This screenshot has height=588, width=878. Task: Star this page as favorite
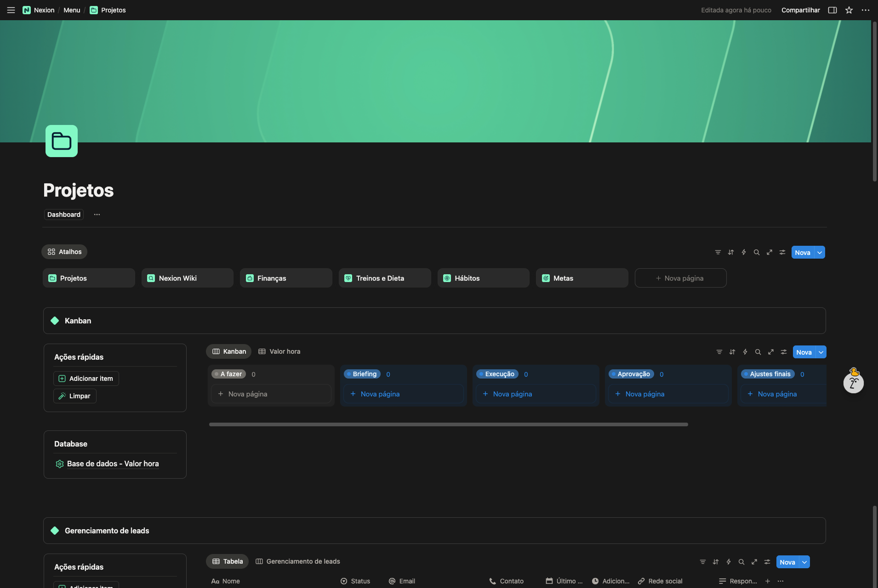tap(849, 10)
